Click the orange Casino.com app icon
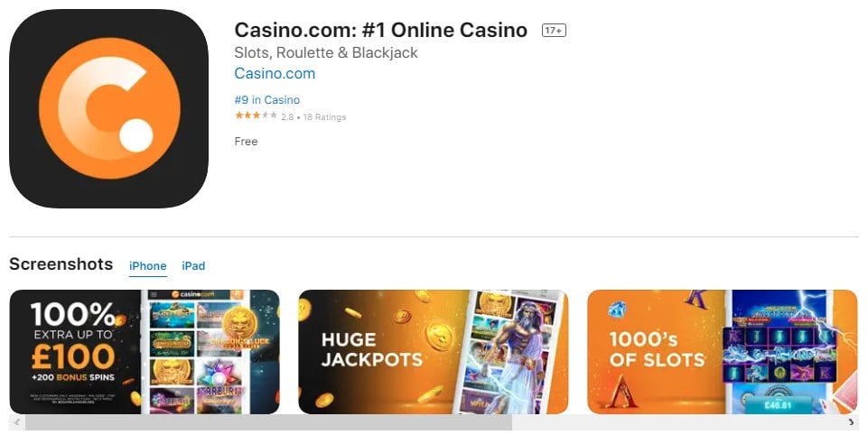 [x=109, y=108]
